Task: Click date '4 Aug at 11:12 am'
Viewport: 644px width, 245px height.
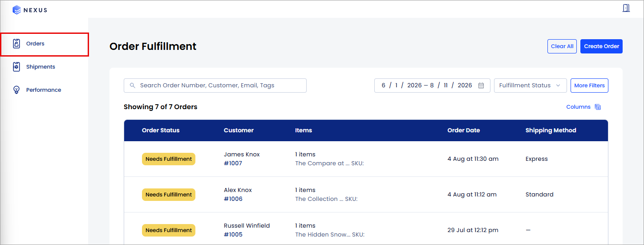Action: tap(472, 195)
